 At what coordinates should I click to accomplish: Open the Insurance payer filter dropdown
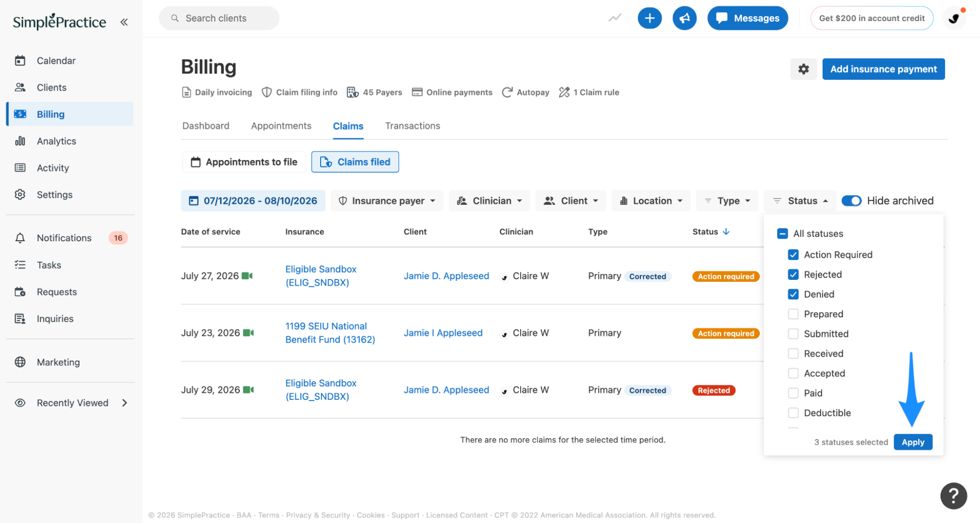coord(387,200)
